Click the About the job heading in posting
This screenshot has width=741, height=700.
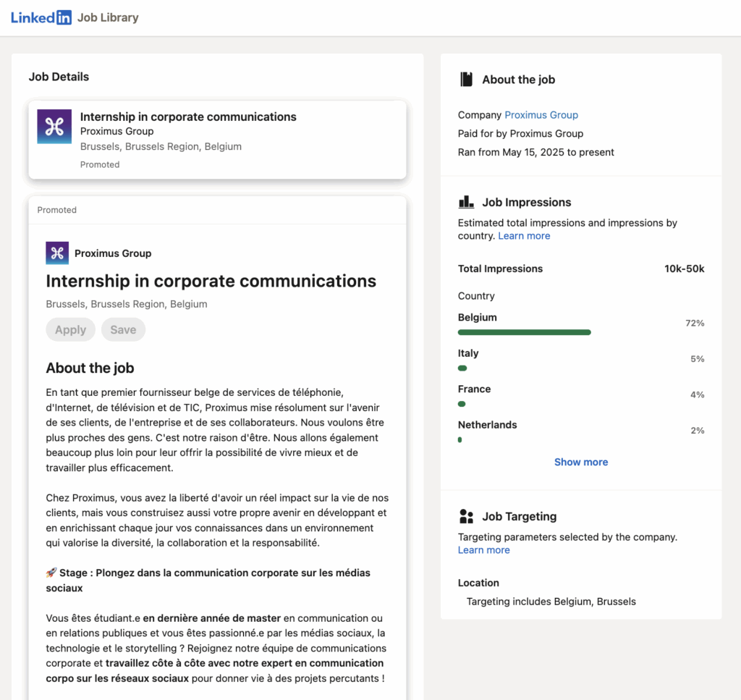(x=90, y=368)
